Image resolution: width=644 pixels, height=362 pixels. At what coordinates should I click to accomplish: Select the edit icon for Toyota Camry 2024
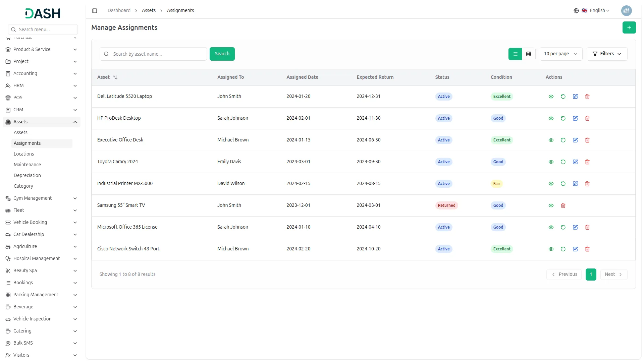[575, 162]
